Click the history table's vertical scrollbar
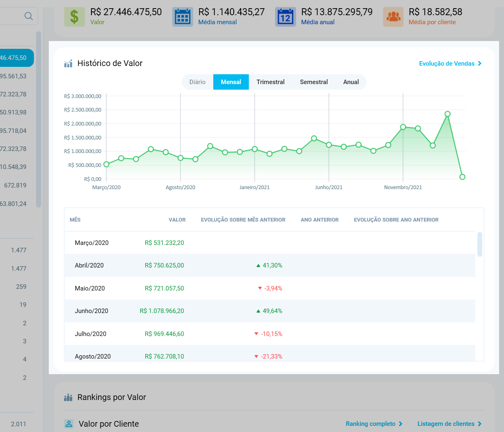 click(480, 244)
